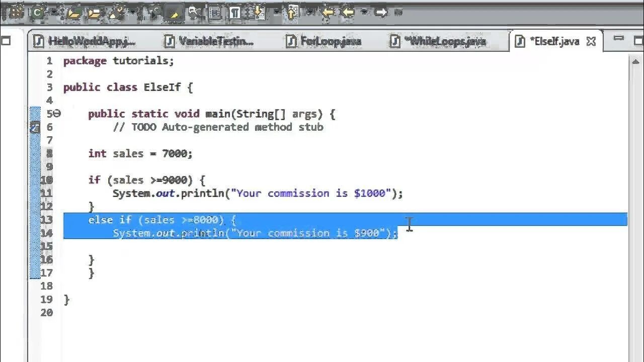The width and height of the screenshot is (644, 362).
Task: Close the *ElseIf.java tab
Action: click(x=591, y=41)
